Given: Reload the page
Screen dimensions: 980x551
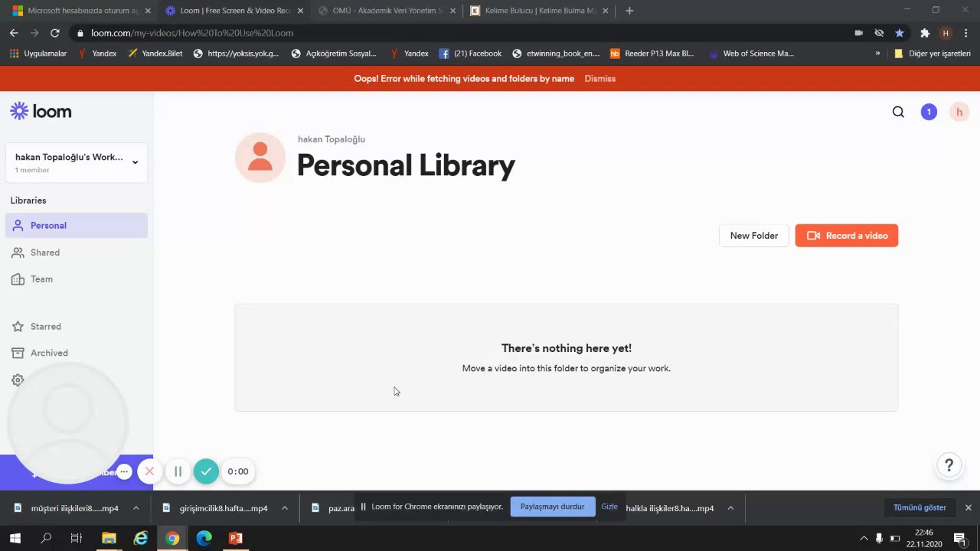Looking at the screenshot, I should pyautogui.click(x=54, y=33).
